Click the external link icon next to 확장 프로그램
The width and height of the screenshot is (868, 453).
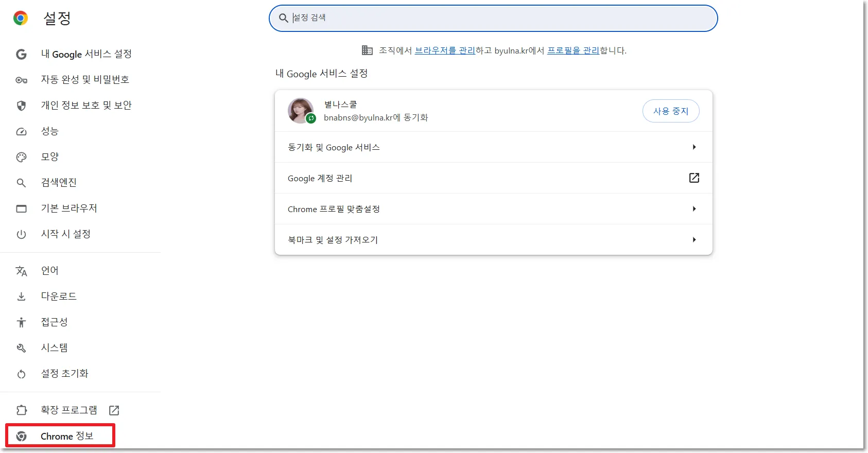[114, 410]
